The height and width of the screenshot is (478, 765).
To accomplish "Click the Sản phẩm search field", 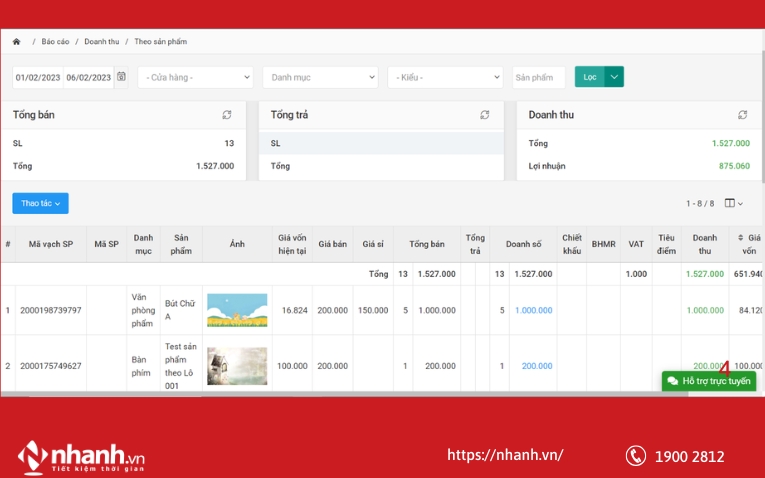I will [538, 77].
